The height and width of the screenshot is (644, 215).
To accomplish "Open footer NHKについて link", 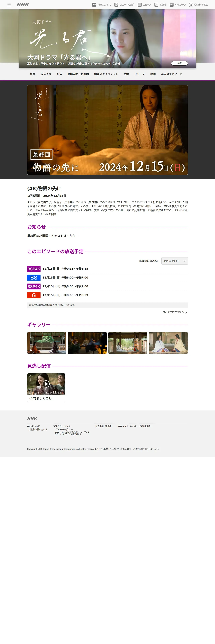I will click(33, 426).
